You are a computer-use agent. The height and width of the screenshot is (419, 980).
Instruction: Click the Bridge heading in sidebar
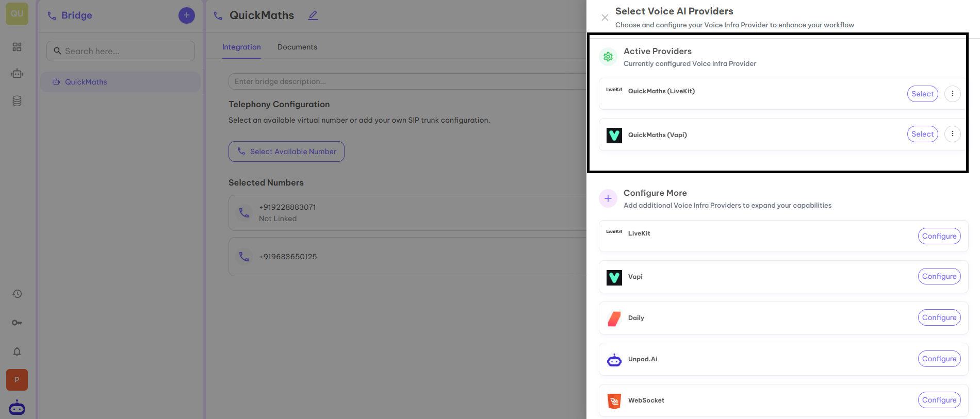pos(76,15)
